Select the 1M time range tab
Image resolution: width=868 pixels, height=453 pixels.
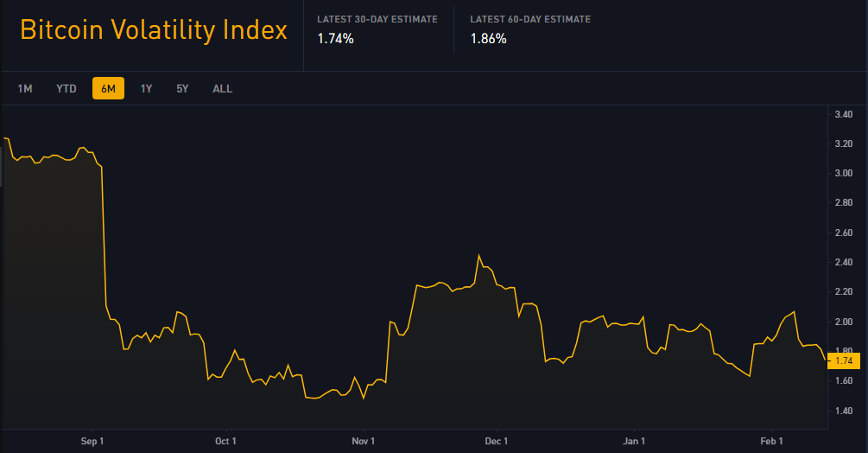point(25,88)
